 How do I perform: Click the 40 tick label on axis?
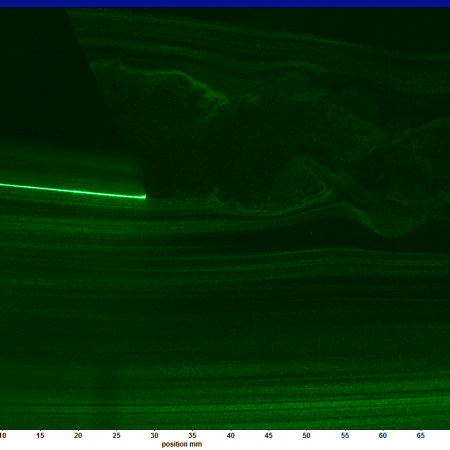pyautogui.click(x=231, y=435)
